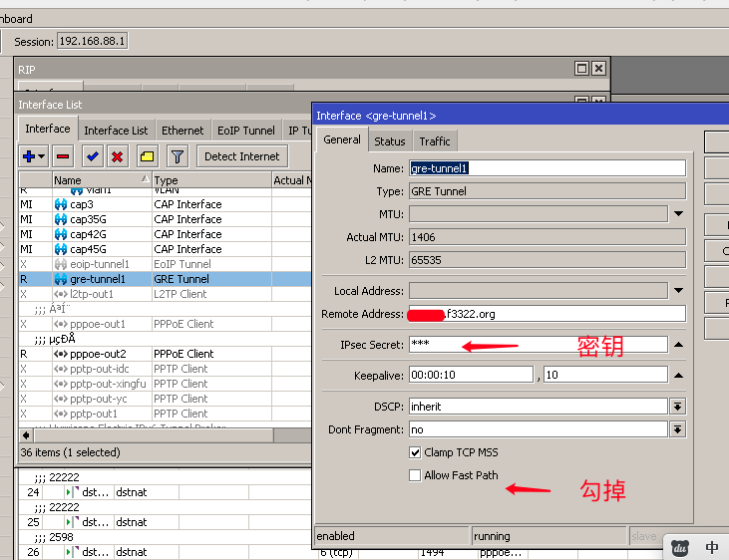Click the pptp-out-yc interface icon
The image size is (729, 560).
pyautogui.click(x=61, y=399)
